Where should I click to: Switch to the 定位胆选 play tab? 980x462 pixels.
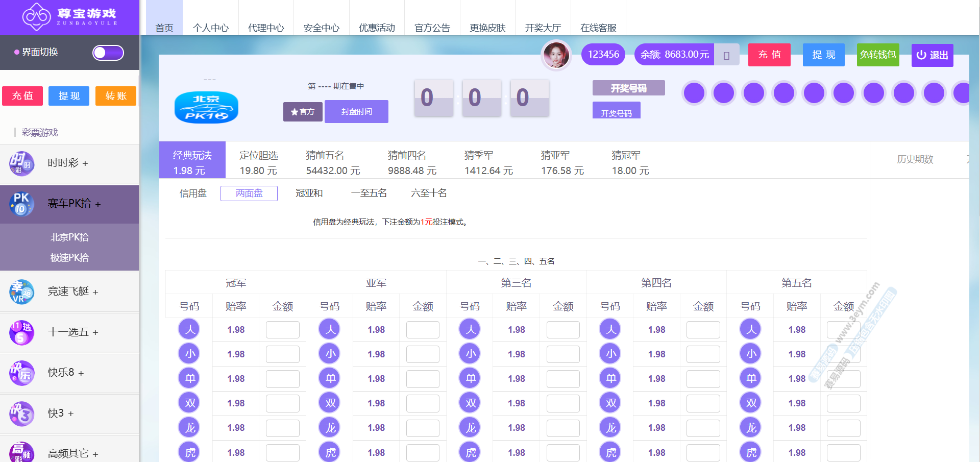pyautogui.click(x=258, y=162)
